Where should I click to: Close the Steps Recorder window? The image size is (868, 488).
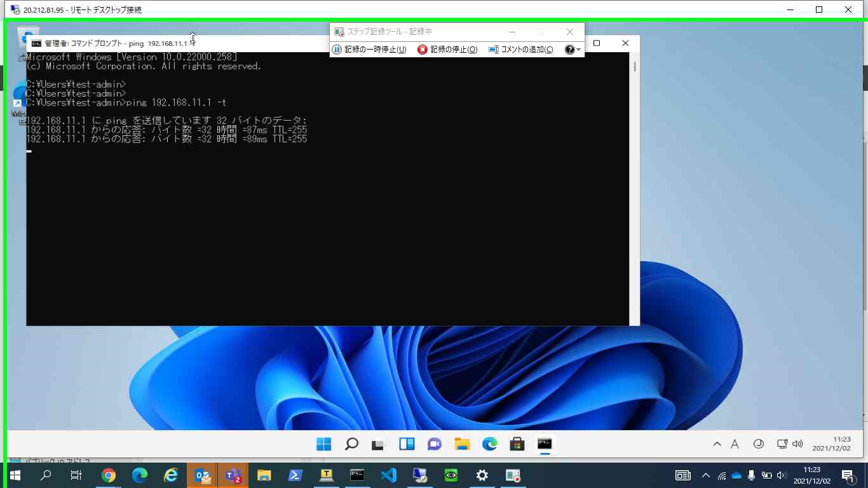point(570,32)
